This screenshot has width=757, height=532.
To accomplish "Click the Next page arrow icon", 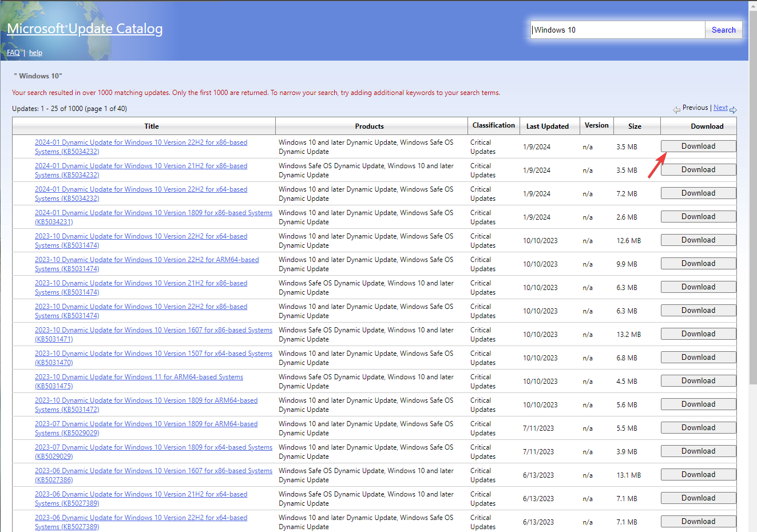I will coord(733,110).
